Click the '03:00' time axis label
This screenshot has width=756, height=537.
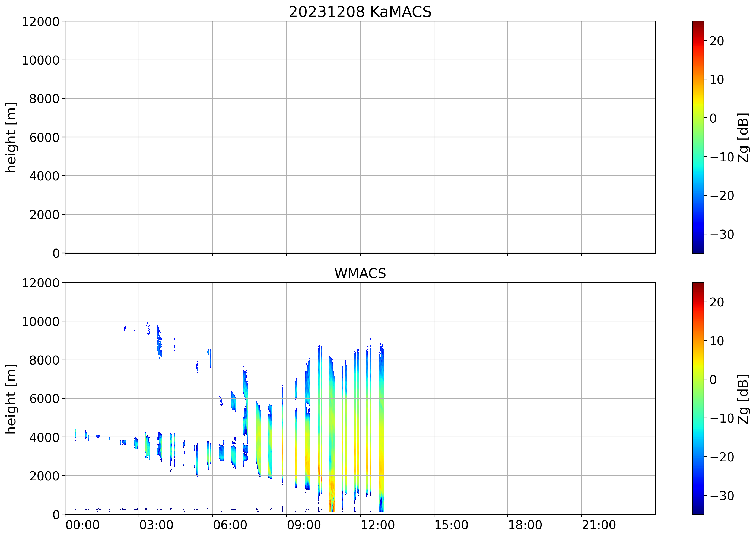click(x=156, y=525)
